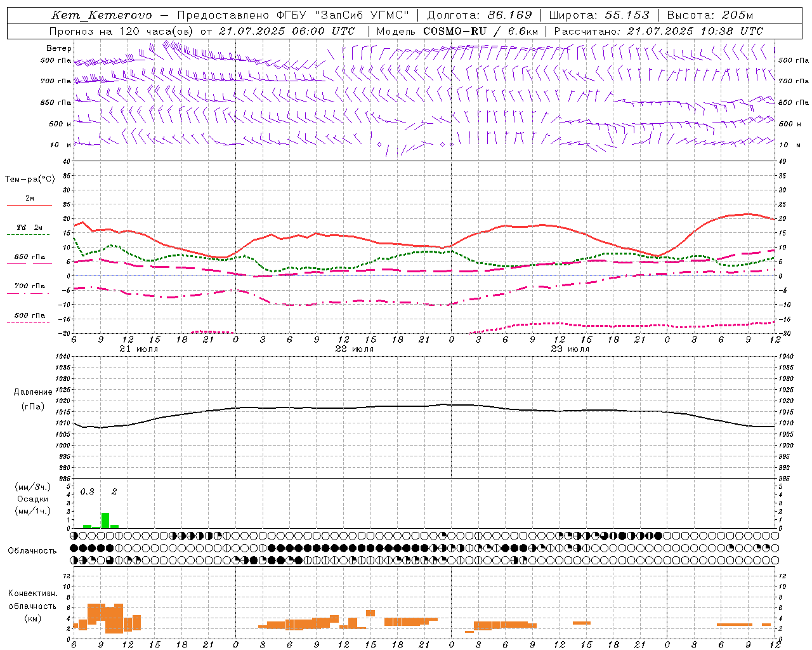Click the Модель COSMO-RU / 6.6км label
The image size is (812, 650).
pos(457,31)
